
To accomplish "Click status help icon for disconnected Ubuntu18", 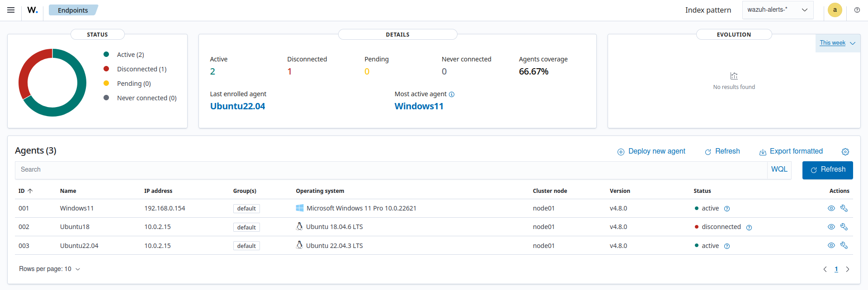I will [749, 228].
